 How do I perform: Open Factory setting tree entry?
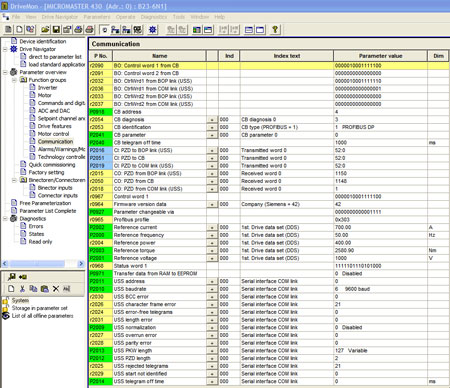[46, 172]
